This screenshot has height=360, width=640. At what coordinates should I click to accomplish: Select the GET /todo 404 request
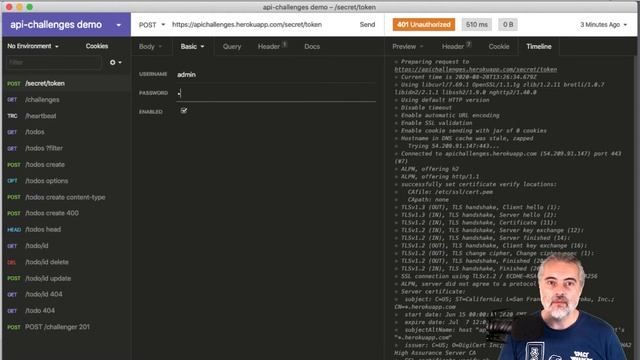(66, 311)
